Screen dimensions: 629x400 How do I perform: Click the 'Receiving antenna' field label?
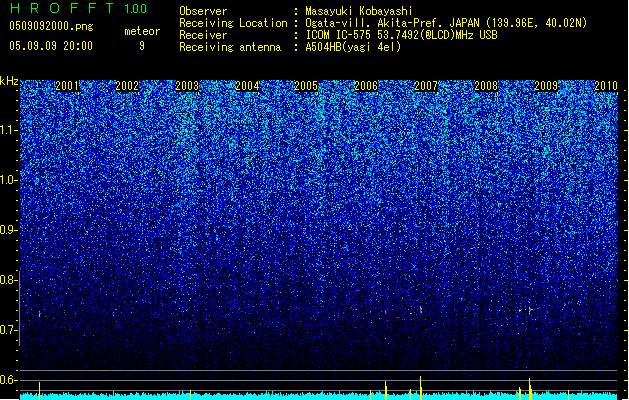(230, 47)
